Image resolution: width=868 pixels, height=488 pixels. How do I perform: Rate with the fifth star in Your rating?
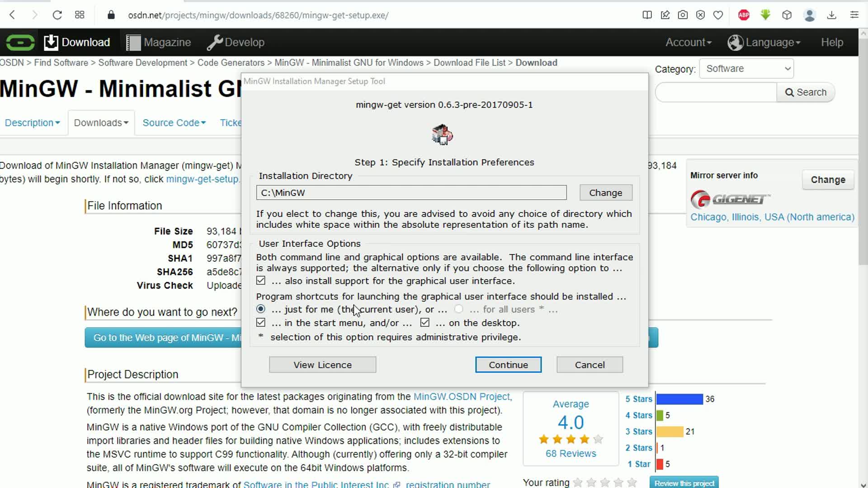[x=632, y=483]
